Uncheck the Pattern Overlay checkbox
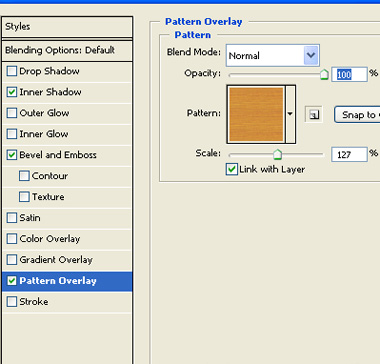 point(12,281)
